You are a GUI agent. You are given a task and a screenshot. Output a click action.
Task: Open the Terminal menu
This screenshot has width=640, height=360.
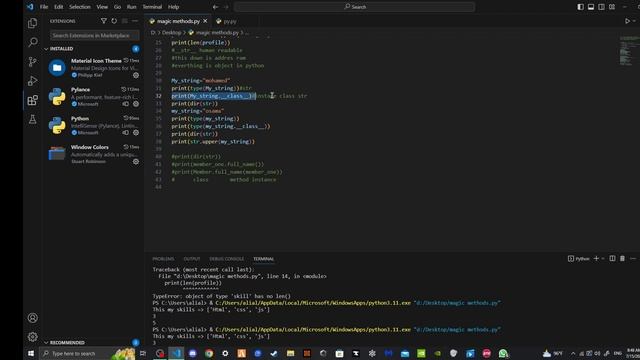coord(152,7)
